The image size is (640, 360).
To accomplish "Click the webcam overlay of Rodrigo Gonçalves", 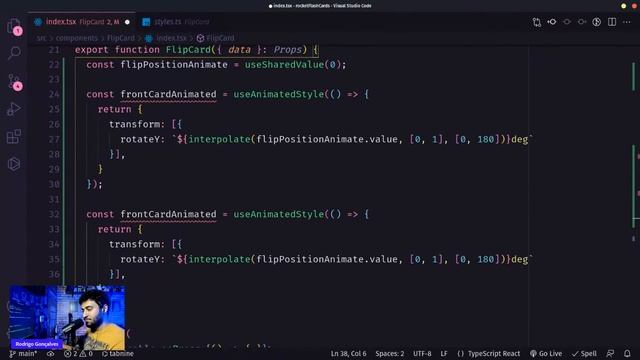I will pos(67,318).
